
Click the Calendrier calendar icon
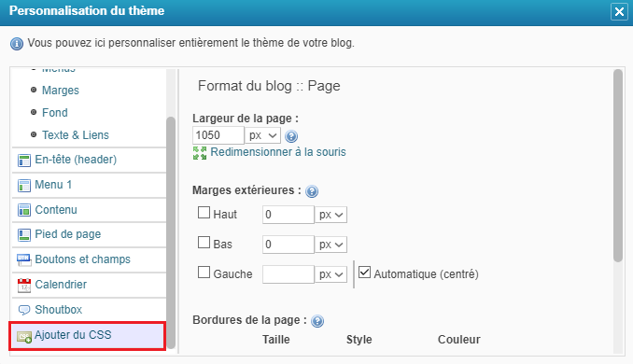tap(24, 286)
